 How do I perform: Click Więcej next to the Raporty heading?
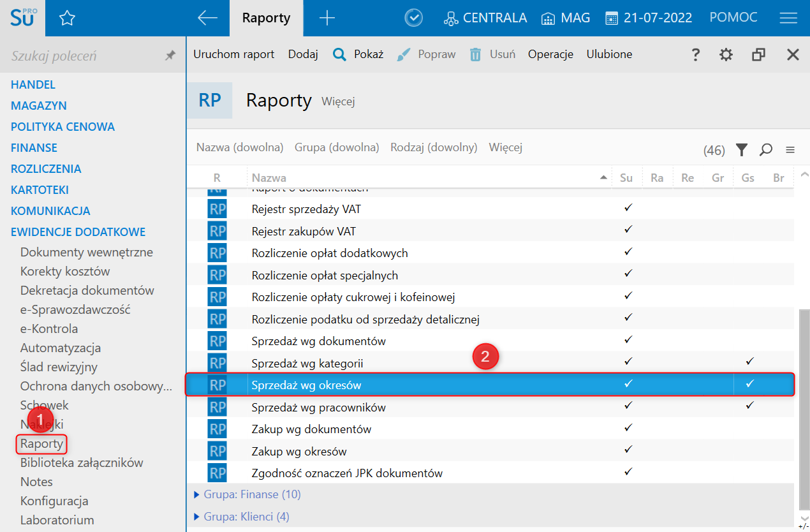(338, 101)
